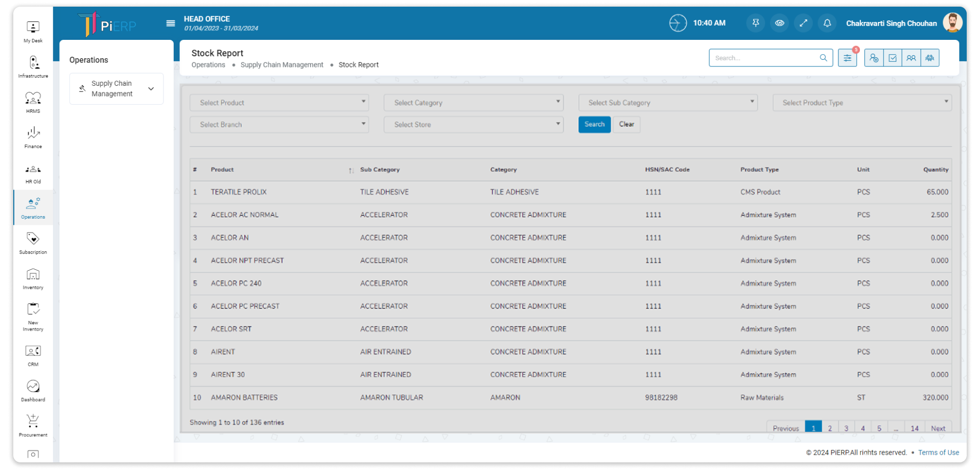Image resolution: width=980 pixels, height=469 pixels.
Task: Click the checkbox icon in top toolbar
Action: [x=893, y=58]
